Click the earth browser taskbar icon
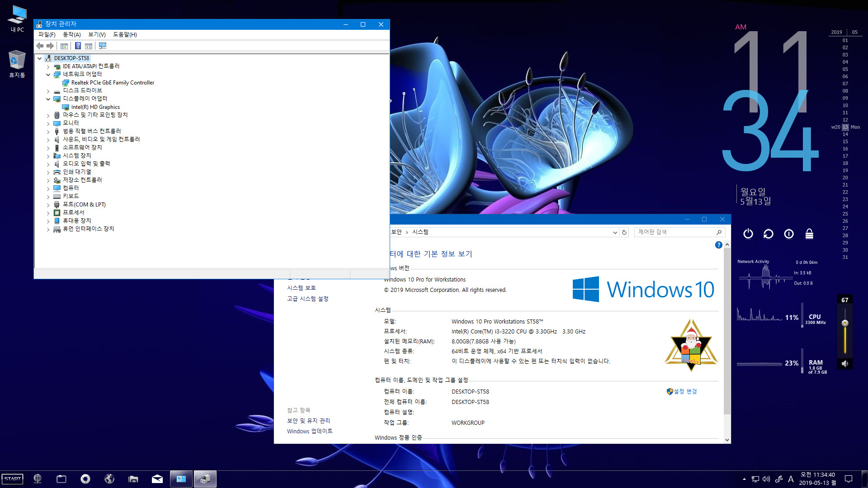Screen dimensions: 868x488 pyautogui.click(x=109, y=479)
